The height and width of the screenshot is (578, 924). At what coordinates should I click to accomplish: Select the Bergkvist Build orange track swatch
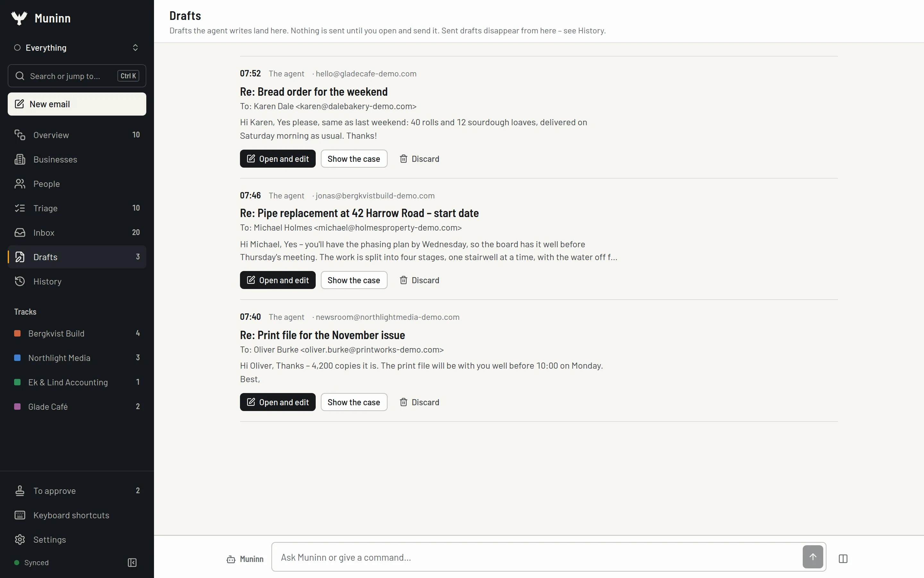pyautogui.click(x=17, y=333)
